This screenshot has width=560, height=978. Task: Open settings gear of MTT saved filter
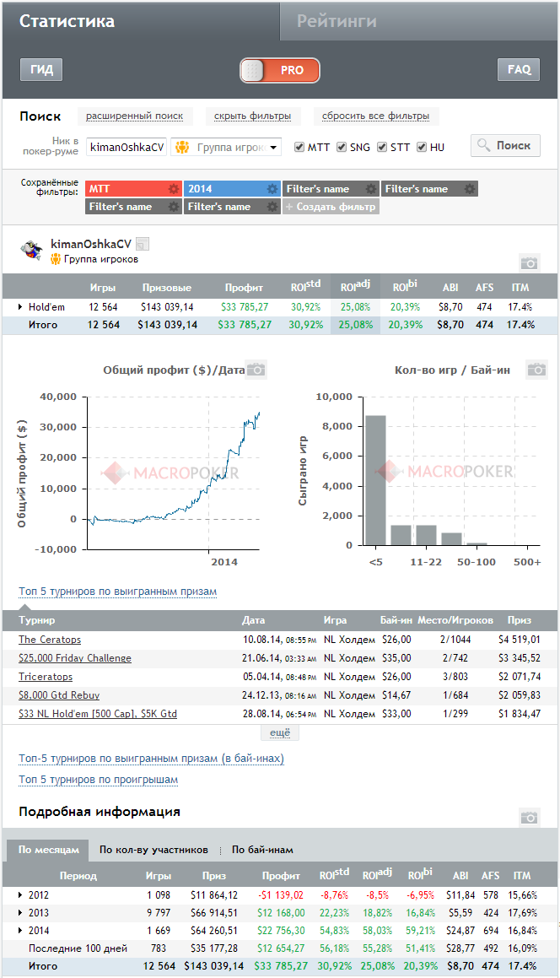click(174, 189)
